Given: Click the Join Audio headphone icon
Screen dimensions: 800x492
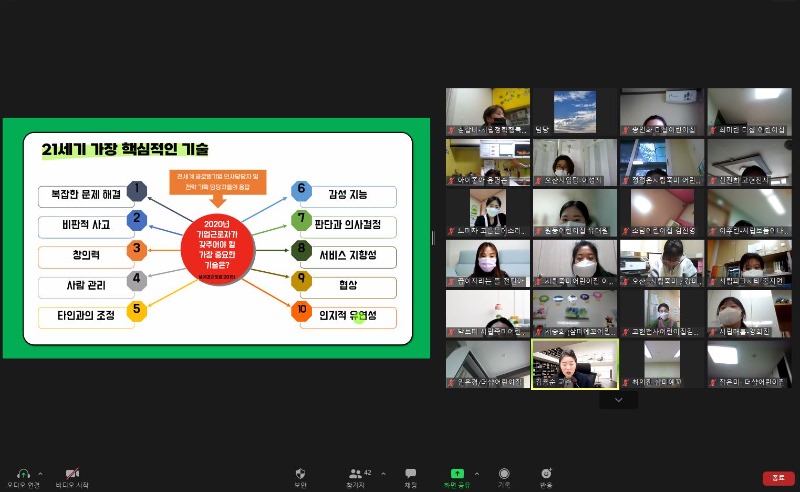Looking at the screenshot, I should coord(22,473).
